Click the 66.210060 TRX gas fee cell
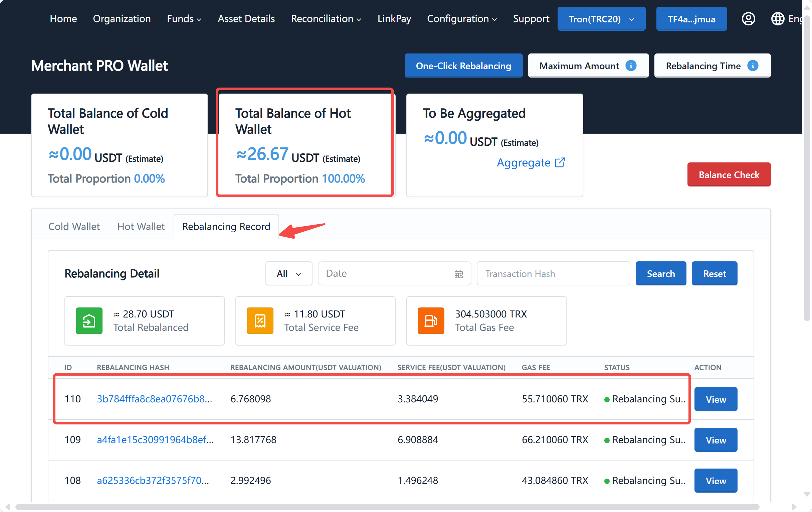The width and height of the screenshot is (812, 512). tap(555, 440)
